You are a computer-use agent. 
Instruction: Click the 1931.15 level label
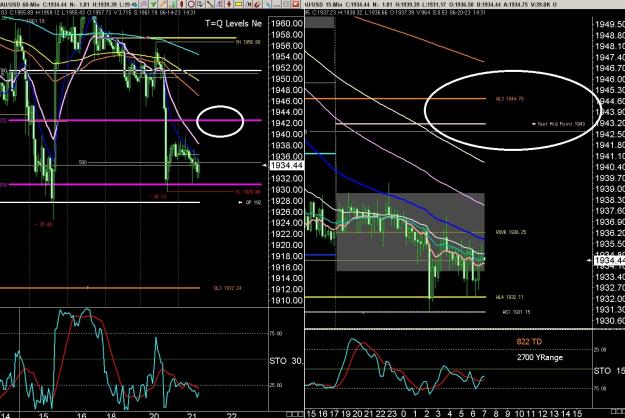[x=517, y=312]
